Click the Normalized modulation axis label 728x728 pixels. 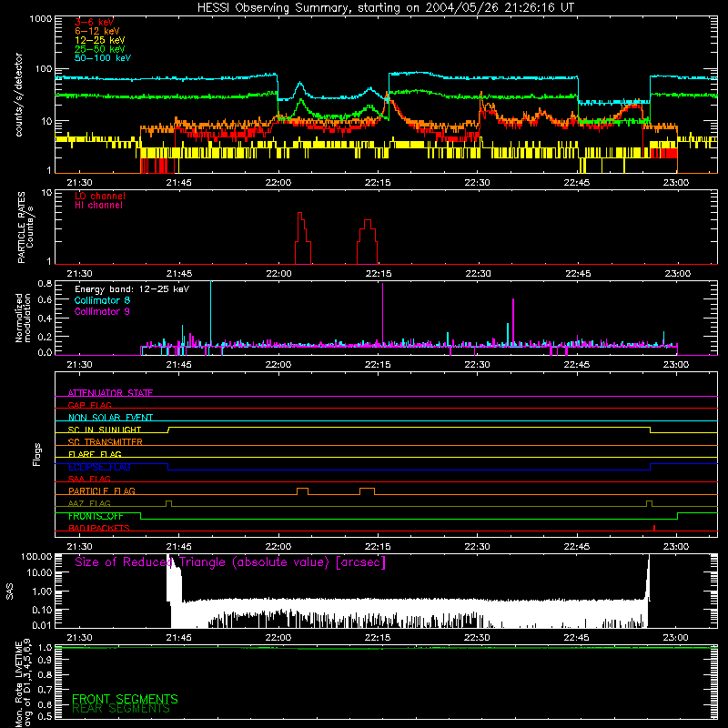coord(23,318)
